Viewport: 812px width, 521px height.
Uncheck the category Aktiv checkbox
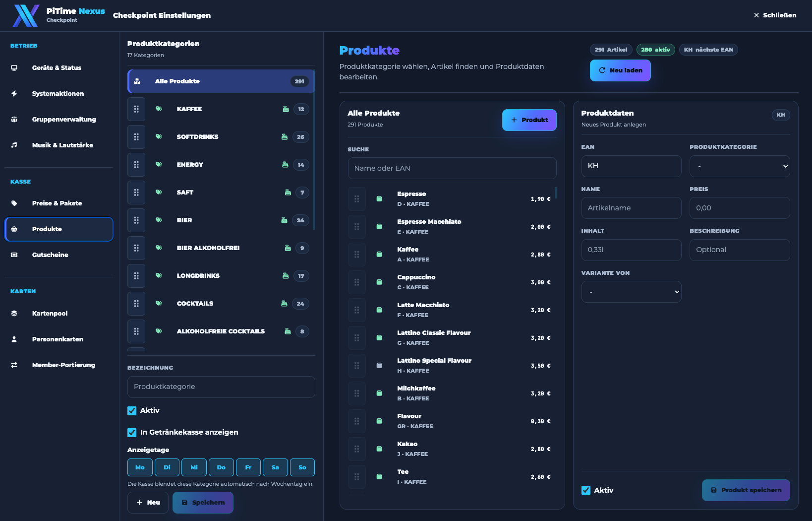[x=132, y=411]
